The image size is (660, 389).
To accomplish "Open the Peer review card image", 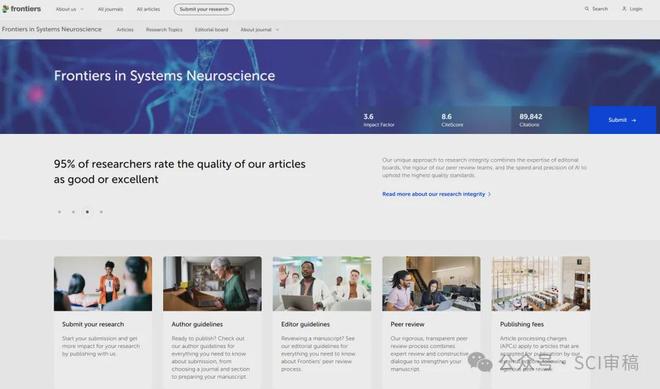I will point(431,284).
